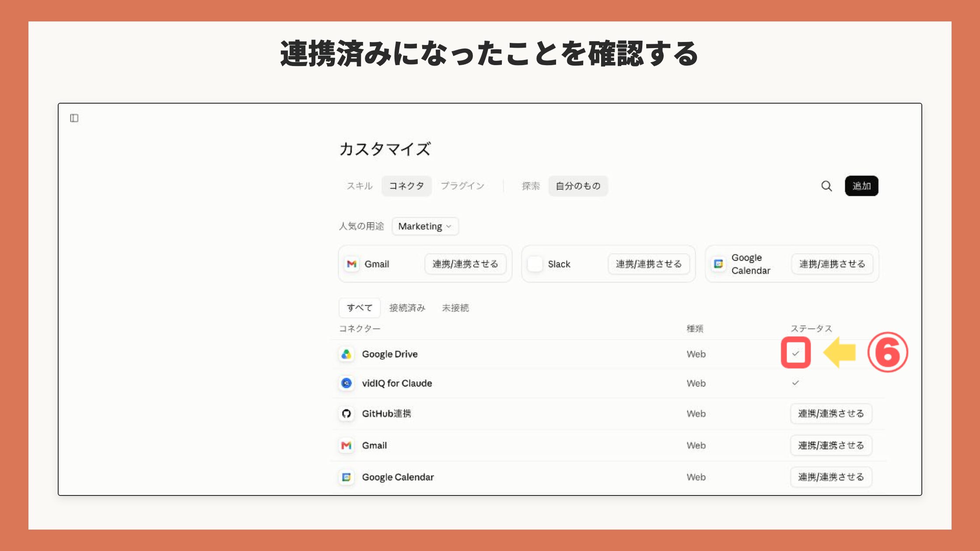The width and height of the screenshot is (980, 551).
Task: Connect Slack from the popular card
Action: click(649, 264)
